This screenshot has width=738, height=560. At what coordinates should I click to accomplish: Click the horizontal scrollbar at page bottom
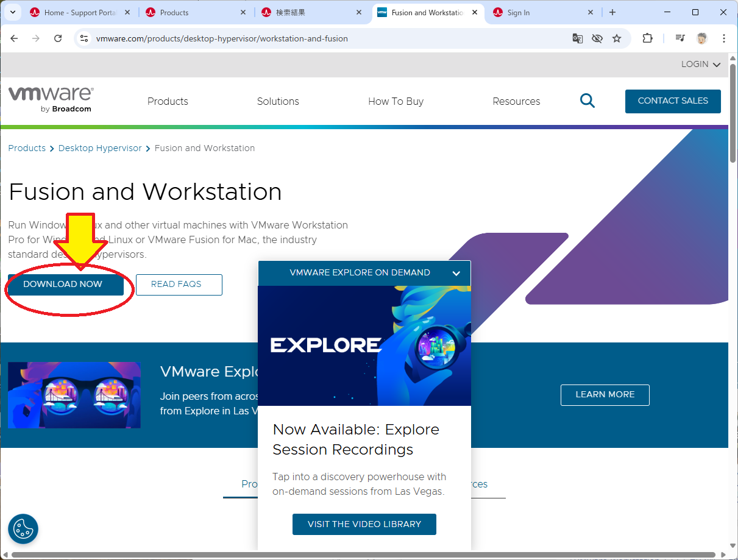tap(366, 555)
